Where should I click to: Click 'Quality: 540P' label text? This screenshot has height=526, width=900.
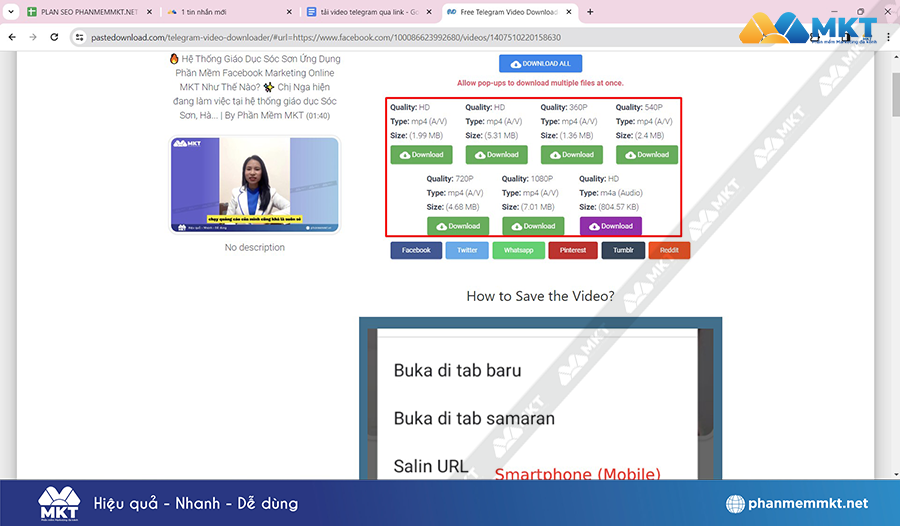coord(639,107)
